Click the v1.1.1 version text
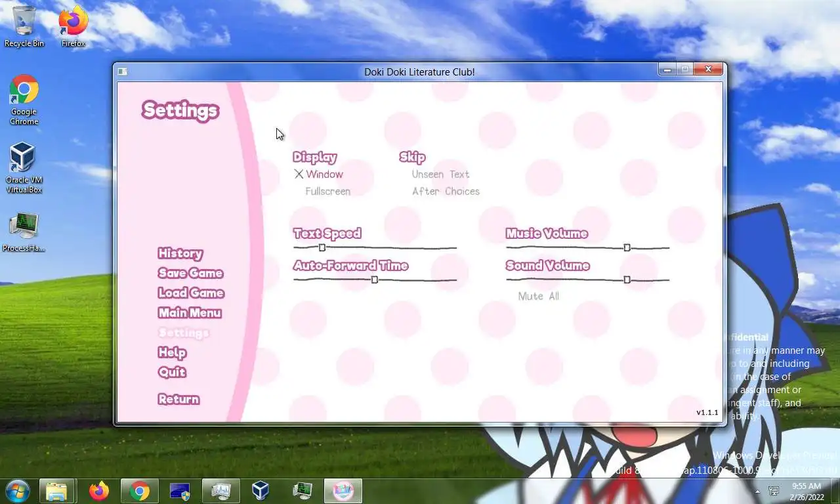The width and height of the screenshot is (840, 504). tap(707, 413)
